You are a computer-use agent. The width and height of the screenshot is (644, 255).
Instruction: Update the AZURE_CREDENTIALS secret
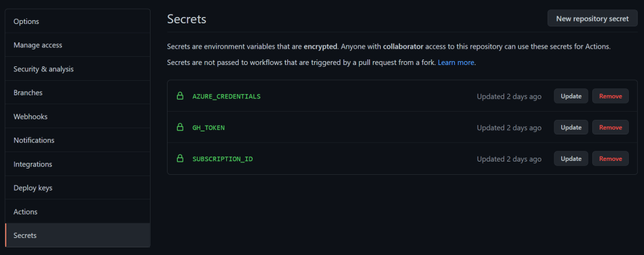pyautogui.click(x=571, y=96)
